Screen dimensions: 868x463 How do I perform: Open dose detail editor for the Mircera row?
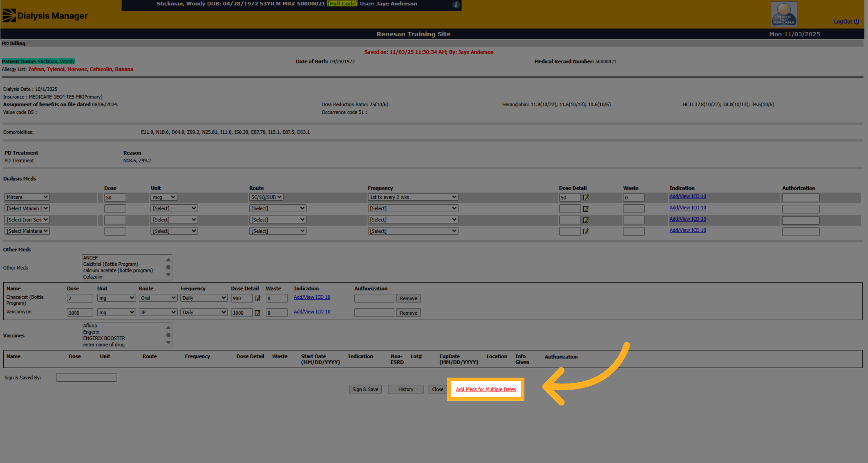point(586,197)
